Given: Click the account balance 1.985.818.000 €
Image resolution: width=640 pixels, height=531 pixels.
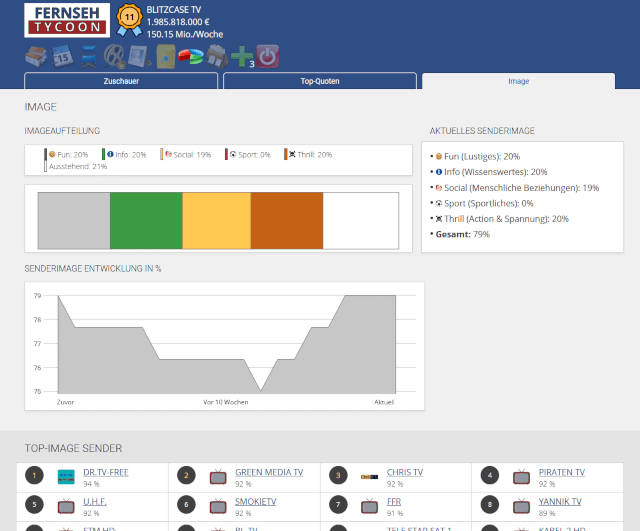Looking at the screenshot, I should click(178, 22).
